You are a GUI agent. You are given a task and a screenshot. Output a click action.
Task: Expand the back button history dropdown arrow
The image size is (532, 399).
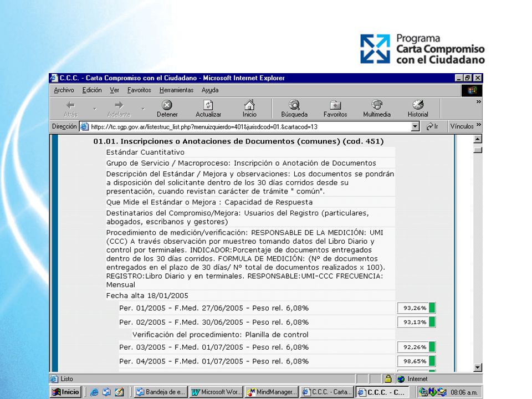[95, 109]
